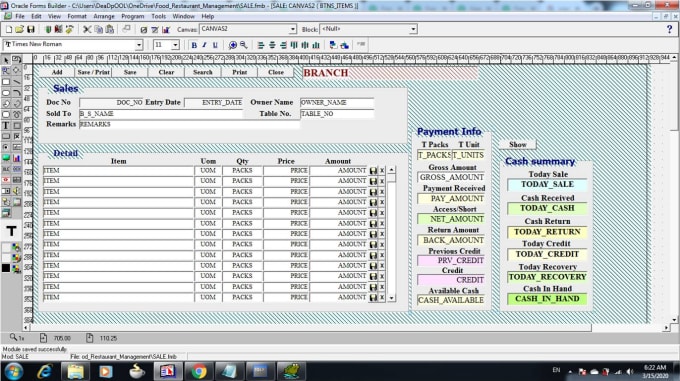
Task: Open Google Chrome from taskbar
Action: coord(199,371)
